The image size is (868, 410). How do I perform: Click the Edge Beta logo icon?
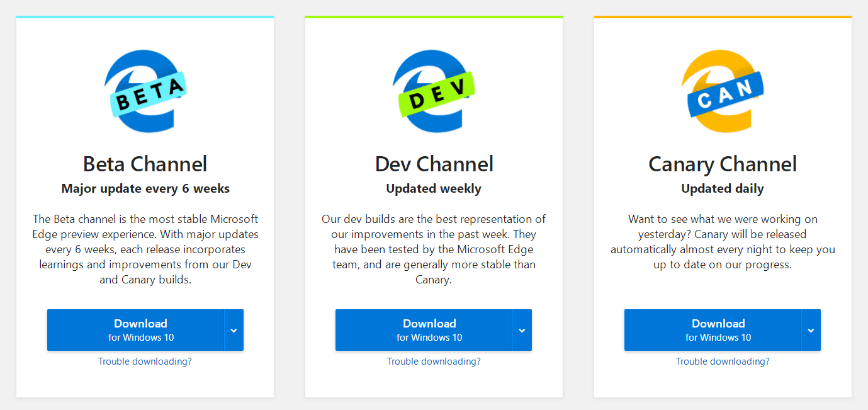click(145, 91)
